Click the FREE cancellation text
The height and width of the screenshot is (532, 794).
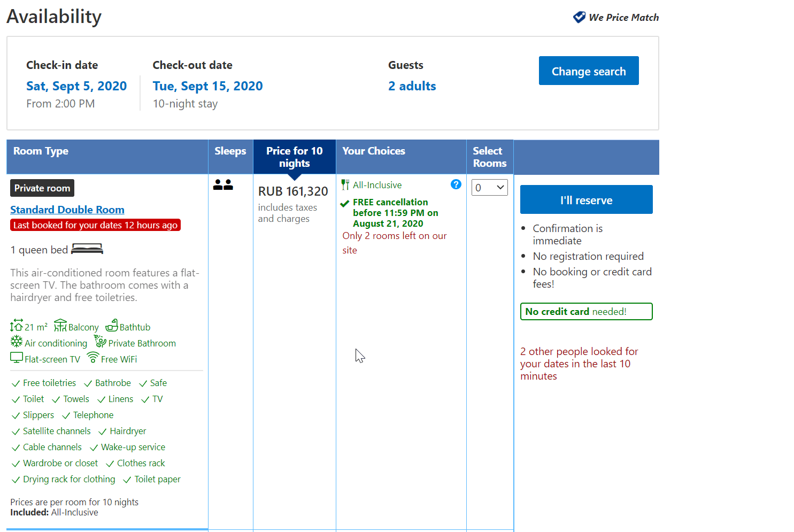tap(396, 213)
